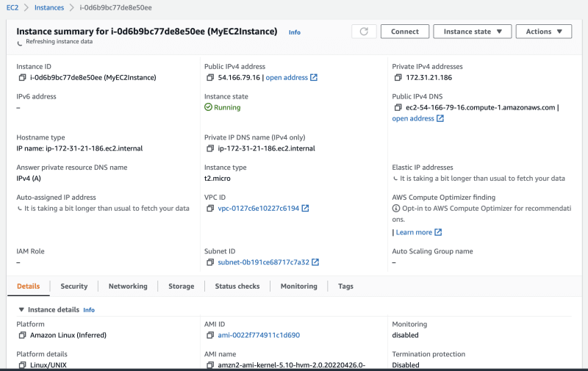Click the t2.micro instance type value
This screenshot has width=588, height=371.
pos(217,179)
